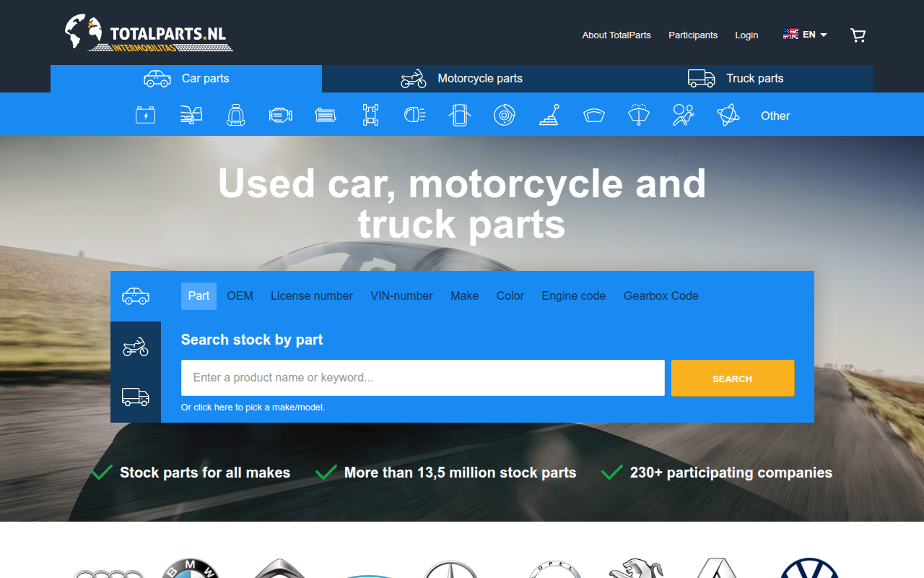The height and width of the screenshot is (578, 924).
Task: Open the car seat interior category icon
Action: coord(236,115)
